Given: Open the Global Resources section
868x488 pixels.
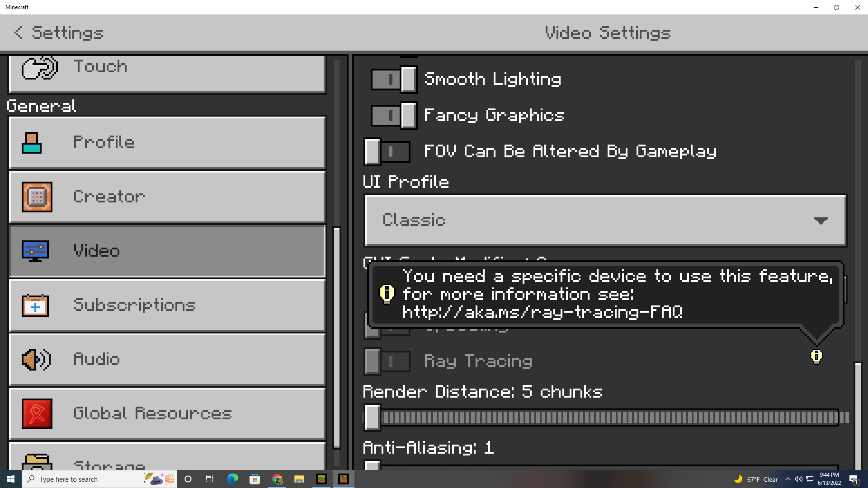Looking at the screenshot, I should (x=167, y=414).
